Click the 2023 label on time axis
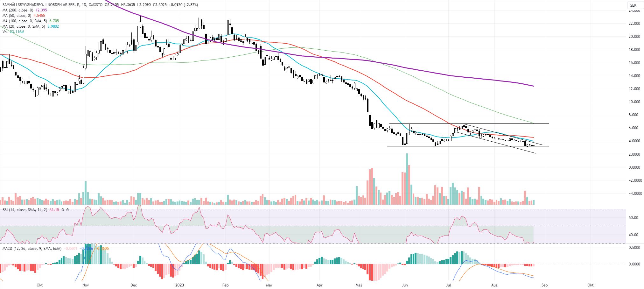Viewport: 644px width, 289px height. pyautogui.click(x=179, y=285)
